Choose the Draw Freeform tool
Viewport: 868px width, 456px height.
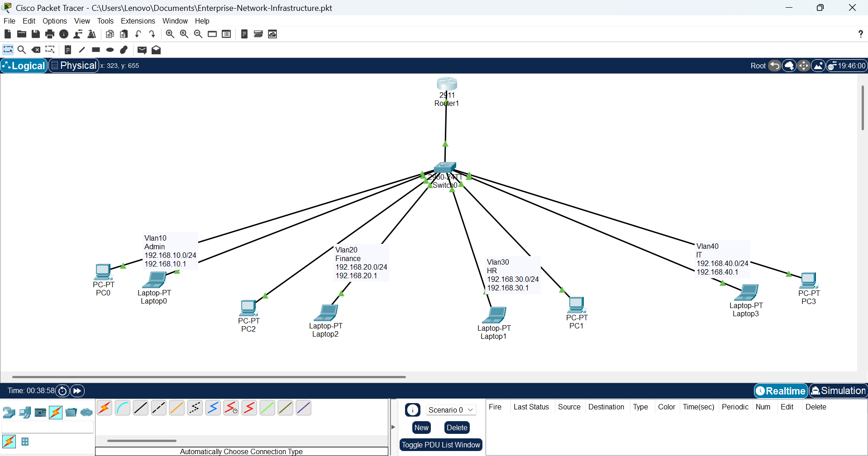coord(124,50)
